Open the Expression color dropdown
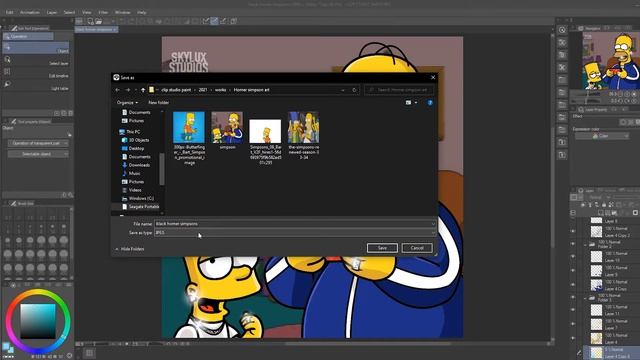This screenshot has width=640, height=360. (x=602, y=136)
